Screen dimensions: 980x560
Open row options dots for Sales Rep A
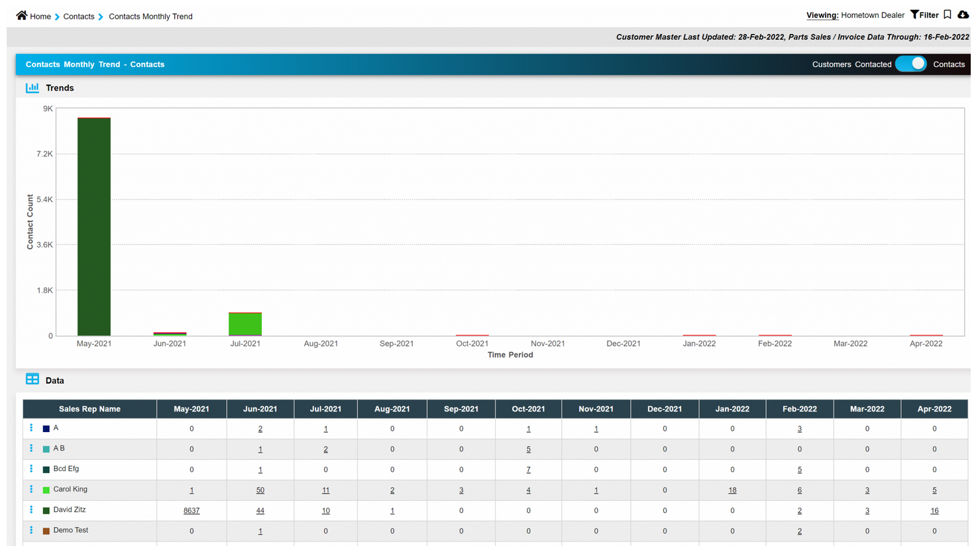tap(31, 428)
